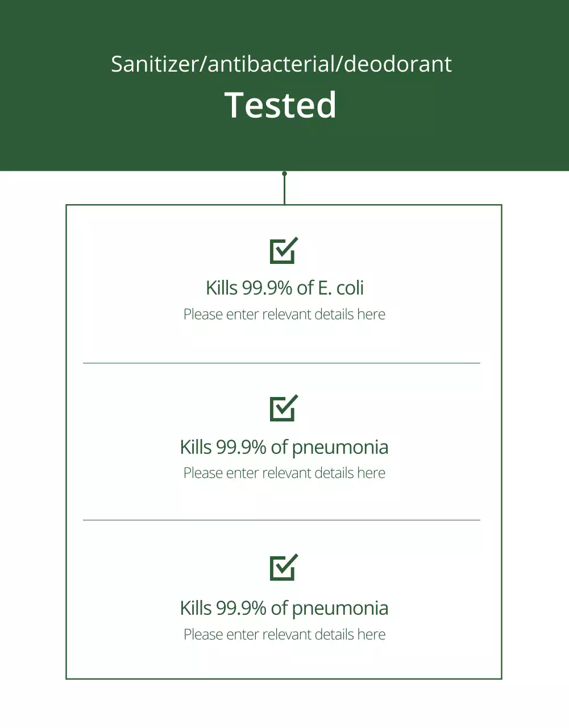Screen dimensions: 569x728
Task: Click the divider line below the E. coli section
Action: click(281, 363)
